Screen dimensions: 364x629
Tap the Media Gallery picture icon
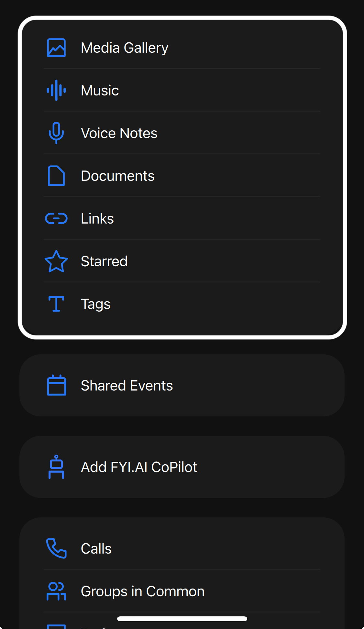56,48
